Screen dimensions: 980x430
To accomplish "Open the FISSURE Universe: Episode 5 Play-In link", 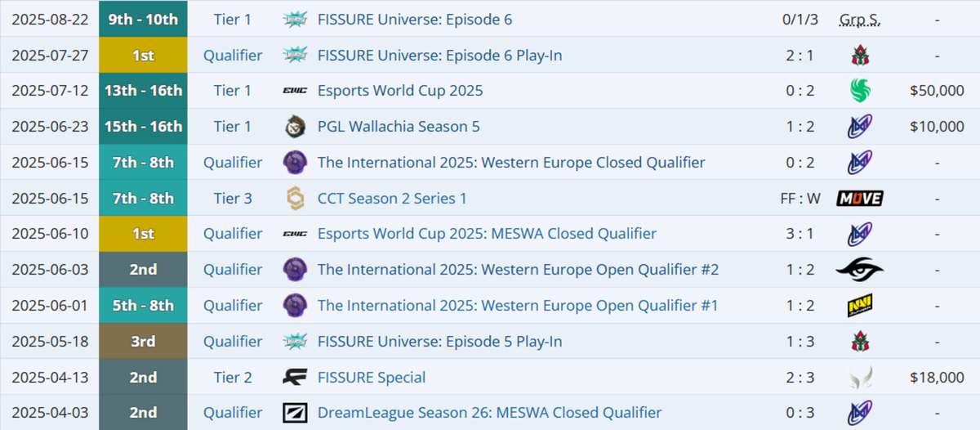I will pos(440,342).
